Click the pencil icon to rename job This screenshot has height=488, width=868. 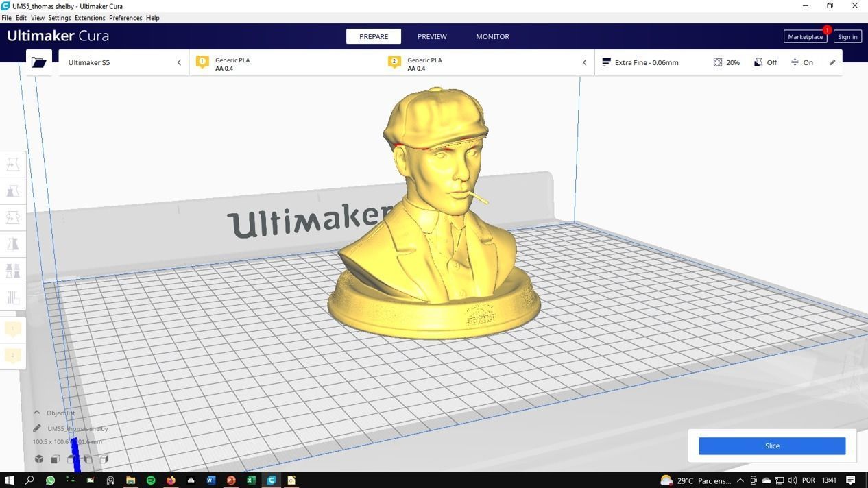click(x=37, y=428)
